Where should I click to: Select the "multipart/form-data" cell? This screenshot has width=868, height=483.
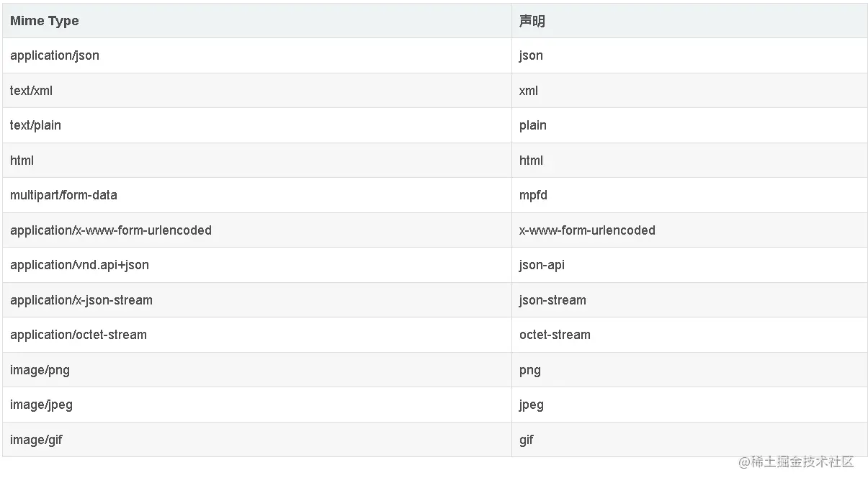(x=63, y=195)
